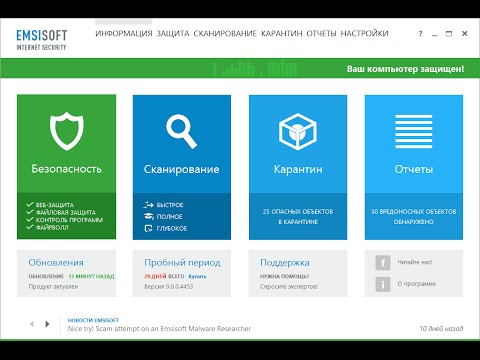Click the green protection status banner

240,68
